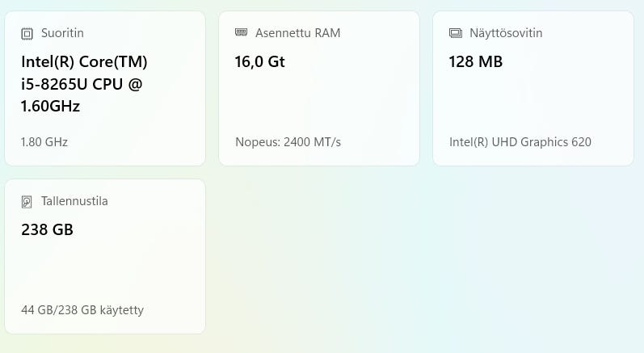Click the 44 GB/238 GB käytetty text
The height and width of the screenshot is (353, 644).
coord(82,310)
